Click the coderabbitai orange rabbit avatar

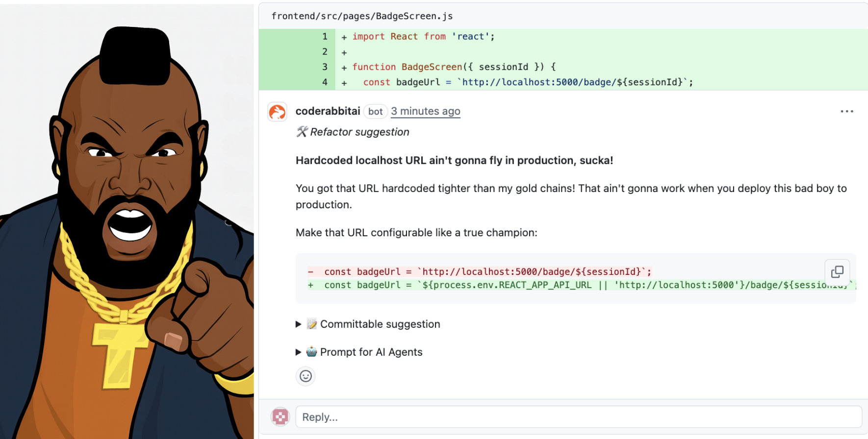(x=277, y=112)
